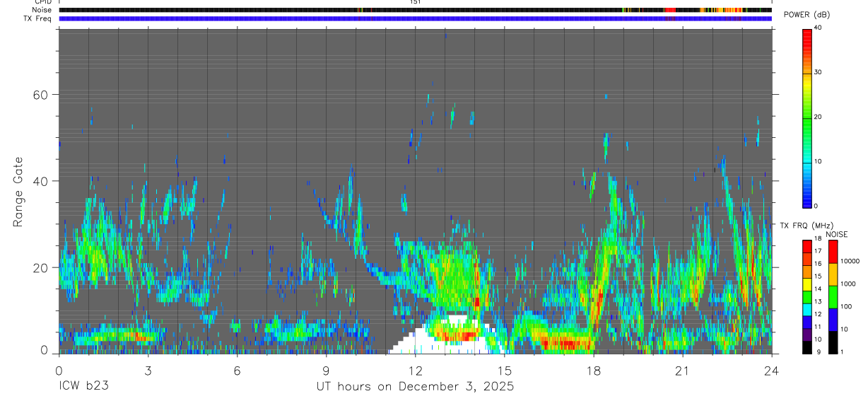This screenshot has height=401, width=868.
Task: Click the blue TX Freq strip
Action: pyautogui.click(x=415, y=18)
